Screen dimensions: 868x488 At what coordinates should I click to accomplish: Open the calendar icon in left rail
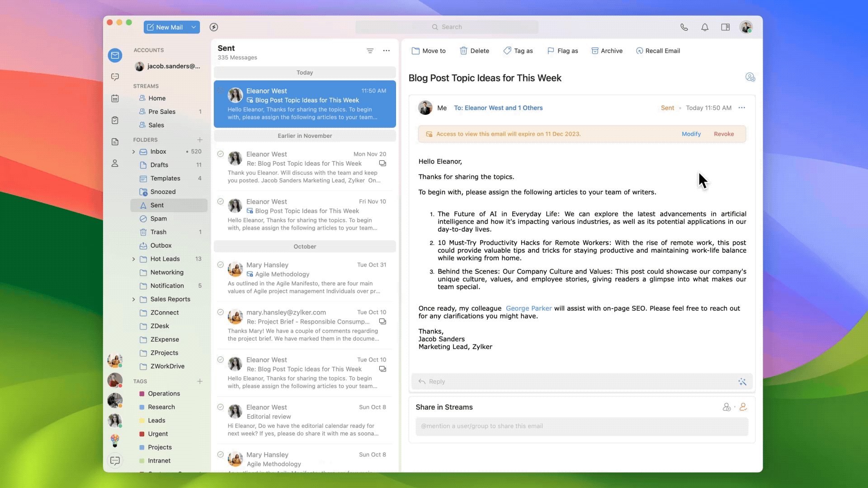(115, 99)
